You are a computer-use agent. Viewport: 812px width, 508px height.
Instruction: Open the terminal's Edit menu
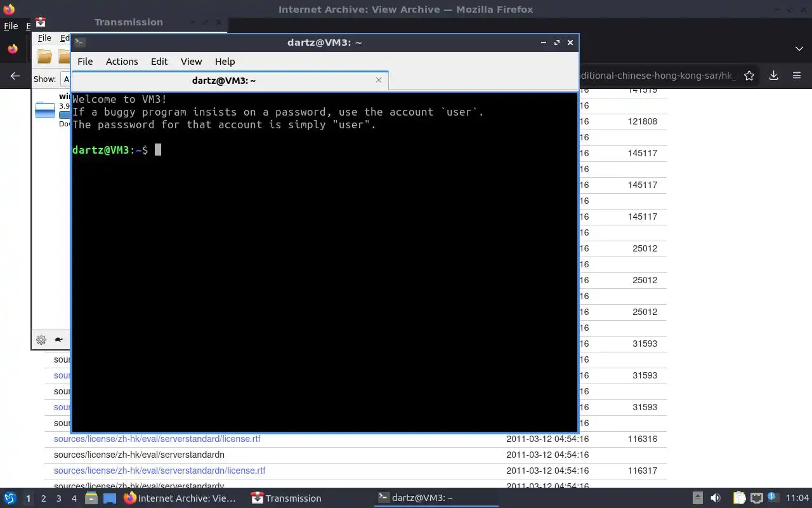159,62
